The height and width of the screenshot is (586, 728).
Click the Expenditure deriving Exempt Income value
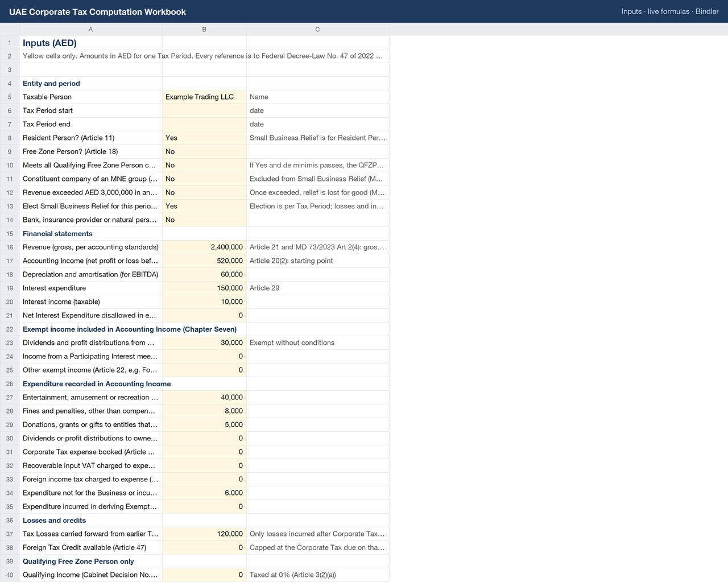coord(204,506)
